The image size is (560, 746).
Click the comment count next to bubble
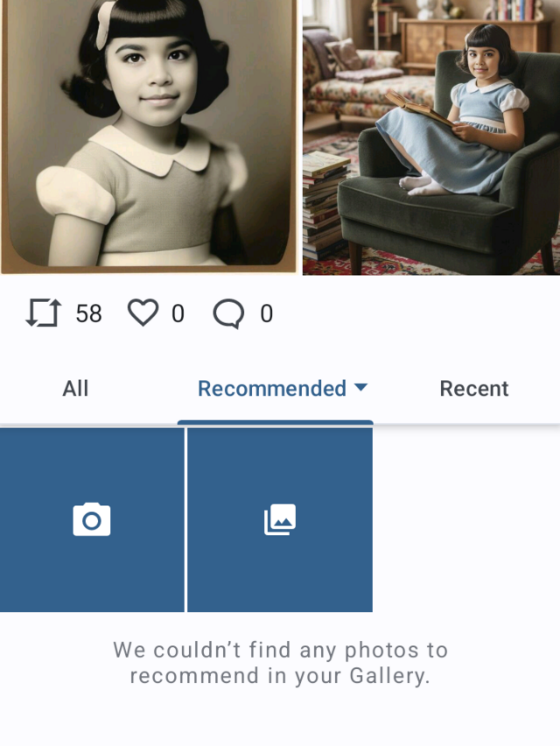267,313
